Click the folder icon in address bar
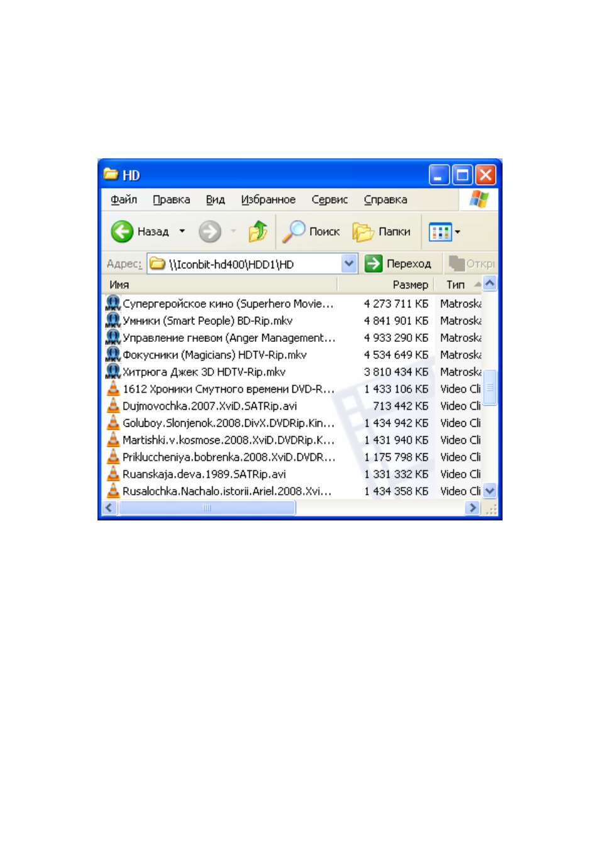600x868 pixels. click(158, 264)
